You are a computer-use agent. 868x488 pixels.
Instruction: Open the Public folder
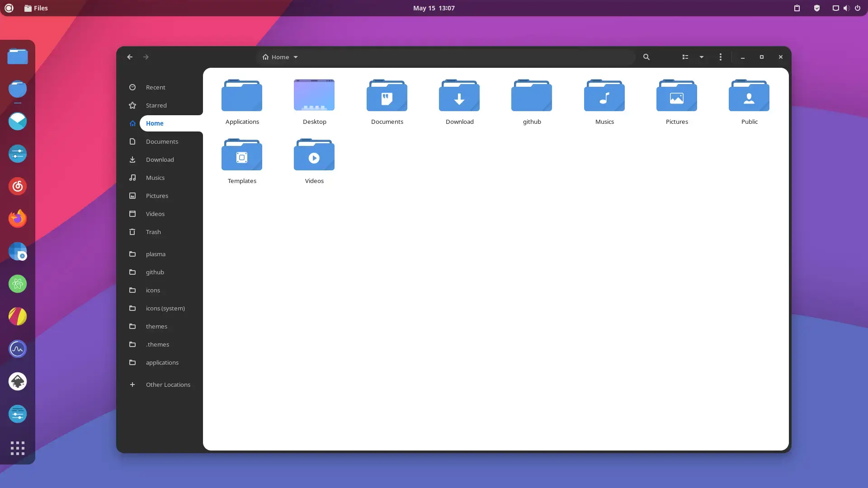[x=749, y=95]
